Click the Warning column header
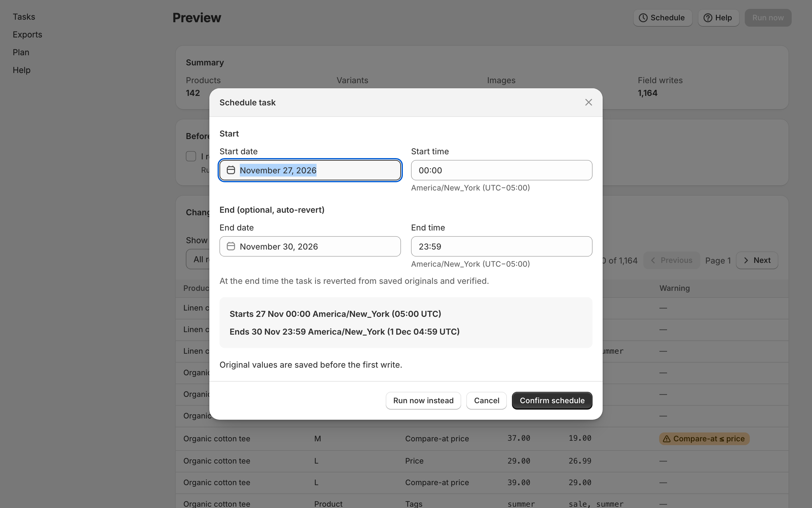812x508 pixels. pyautogui.click(x=674, y=288)
